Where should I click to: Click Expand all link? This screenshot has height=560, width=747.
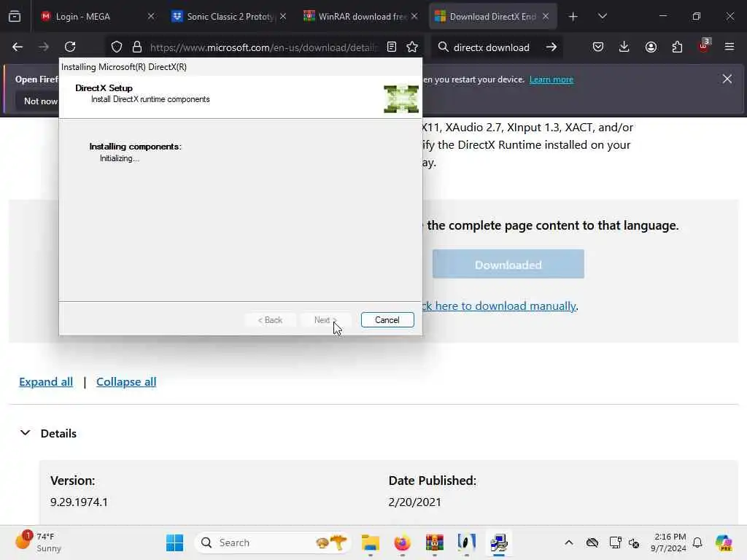pos(46,382)
